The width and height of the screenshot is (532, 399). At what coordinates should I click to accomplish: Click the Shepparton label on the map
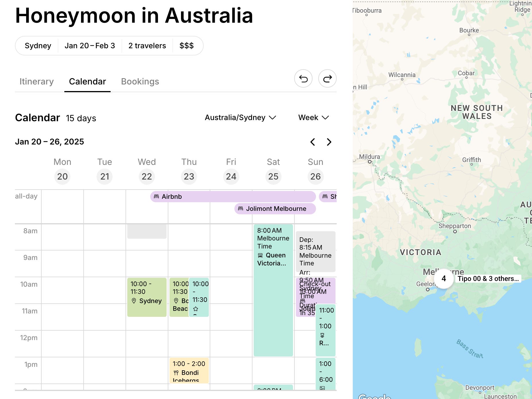point(455,226)
